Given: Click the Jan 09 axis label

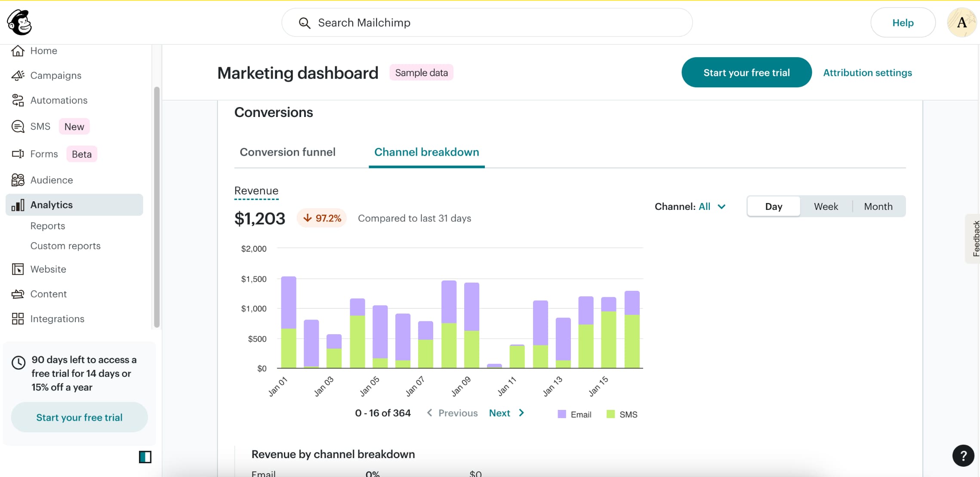Looking at the screenshot, I should [461, 386].
